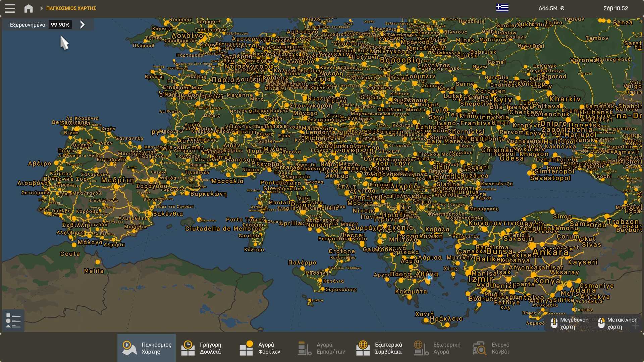Toggle the map legend list icon

pos(13,321)
